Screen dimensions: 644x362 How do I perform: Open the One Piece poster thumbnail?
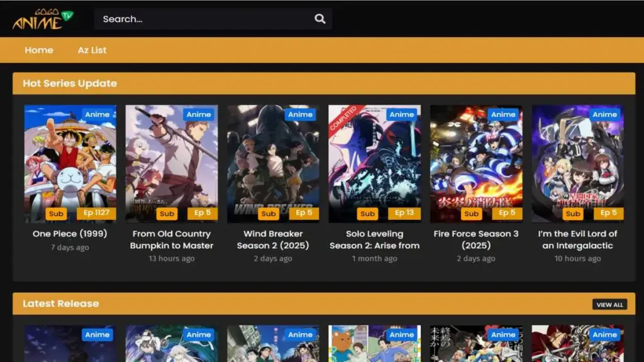70,164
